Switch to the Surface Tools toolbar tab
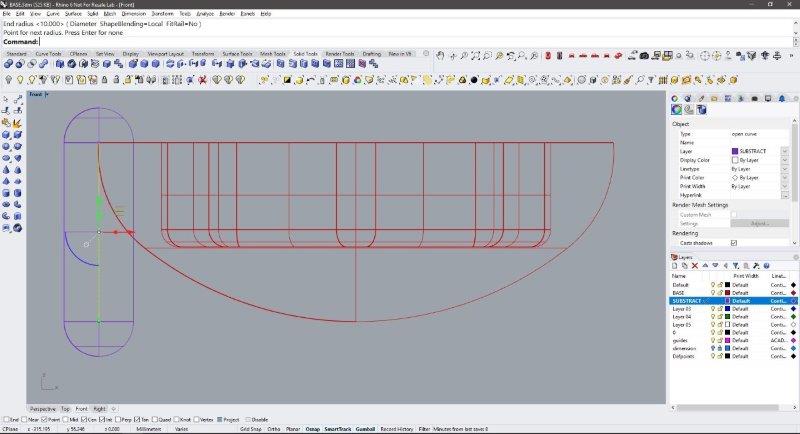Image resolution: width=800 pixels, height=434 pixels. pos(237,54)
